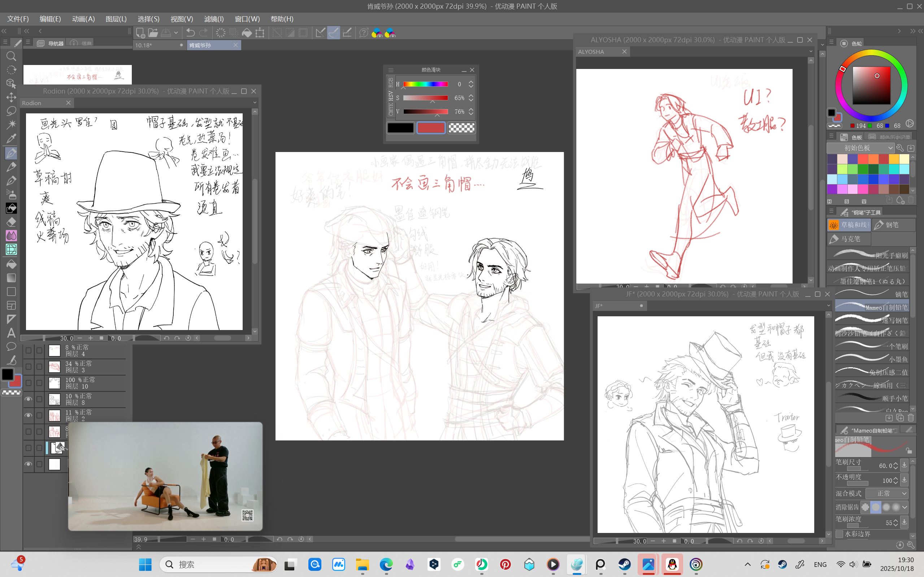Screen dimensions: 924x577
Task: Click the Undo arrow icon
Action: pyautogui.click(x=190, y=33)
